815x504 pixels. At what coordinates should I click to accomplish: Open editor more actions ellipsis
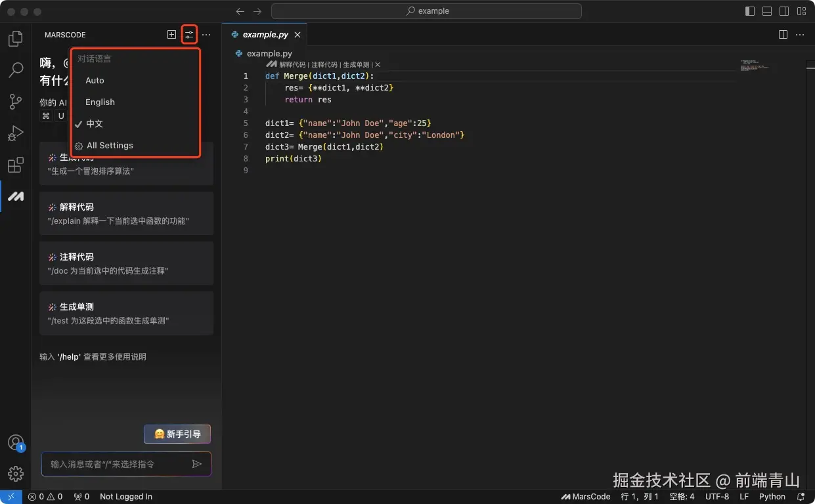801,34
